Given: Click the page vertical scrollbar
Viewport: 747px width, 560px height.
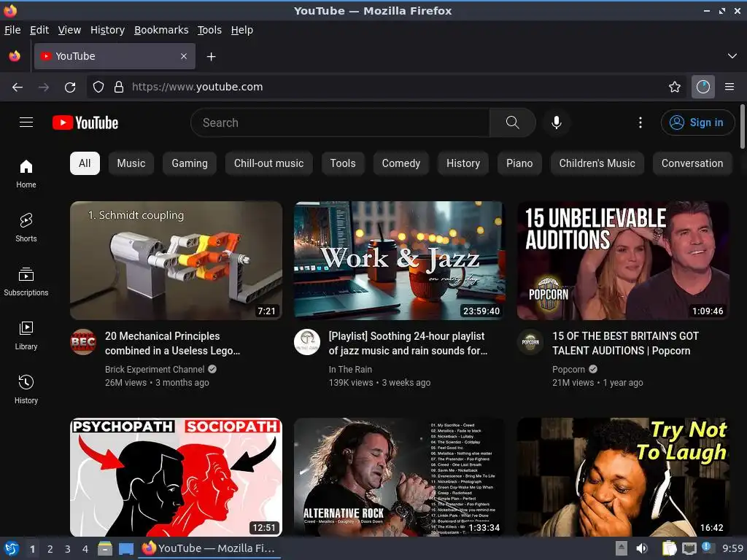Looking at the screenshot, I should tap(742, 127).
